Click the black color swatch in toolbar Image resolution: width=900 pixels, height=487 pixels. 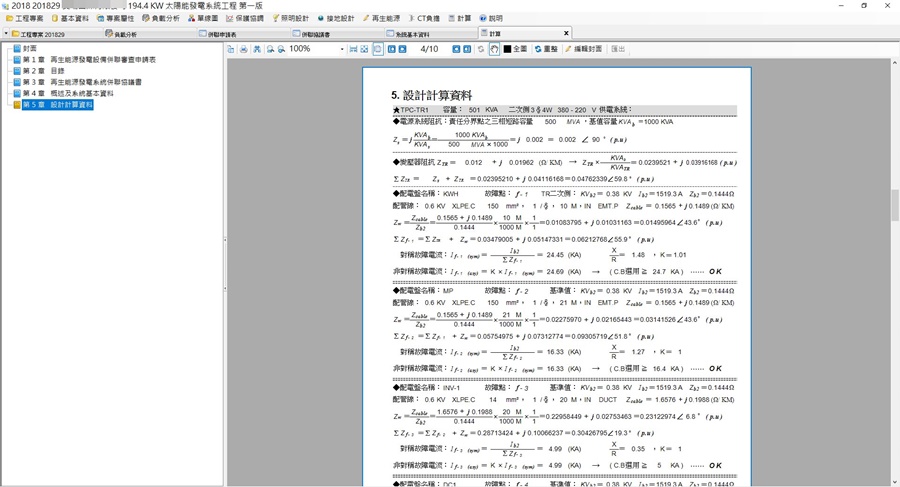(x=507, y=49)
